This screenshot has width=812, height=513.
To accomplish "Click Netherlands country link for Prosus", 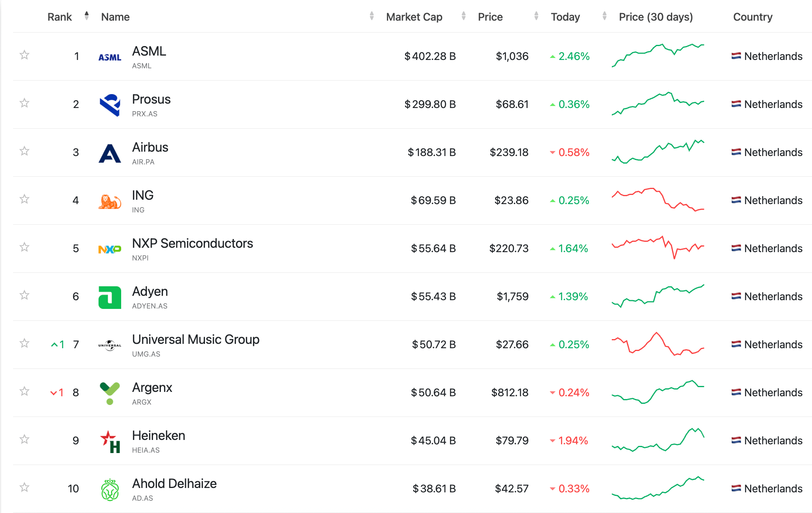I will 773,104.
